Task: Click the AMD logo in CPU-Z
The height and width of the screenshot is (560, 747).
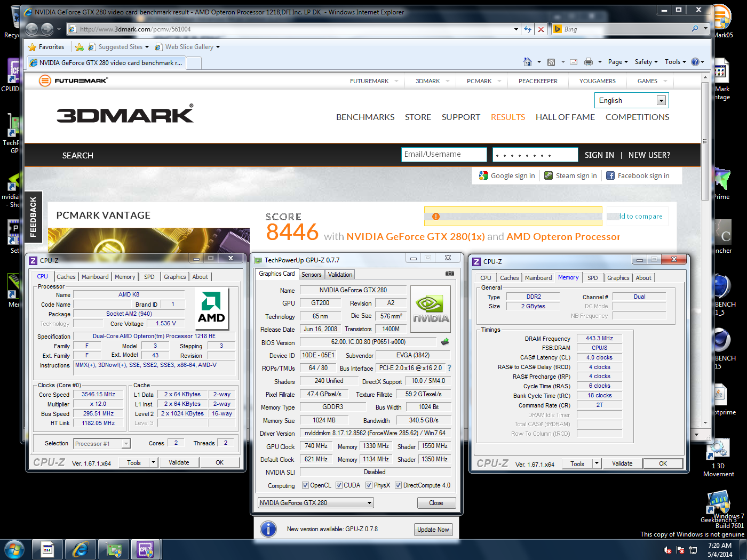Action: point(212,309)
